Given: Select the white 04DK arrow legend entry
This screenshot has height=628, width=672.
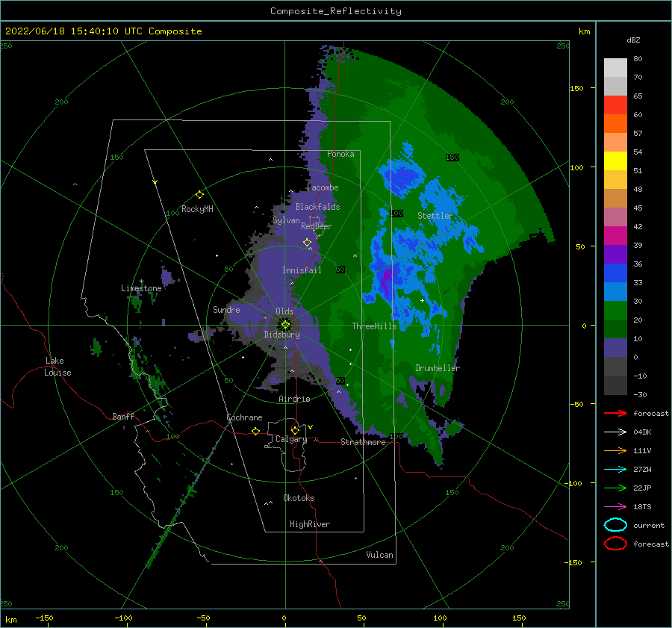Looking at the screenshot, I should coord(615,432).
